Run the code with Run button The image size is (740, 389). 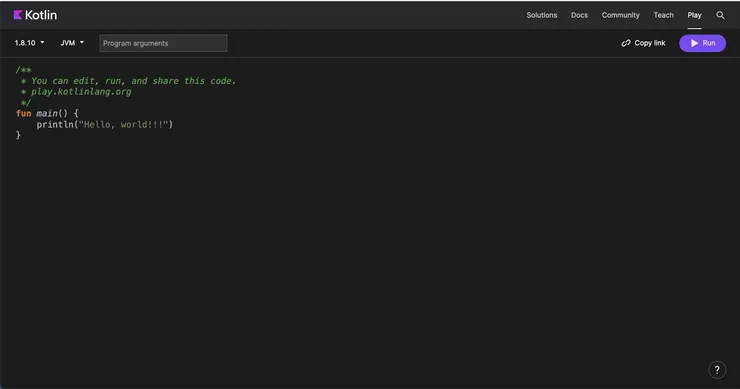click(702, 43)
